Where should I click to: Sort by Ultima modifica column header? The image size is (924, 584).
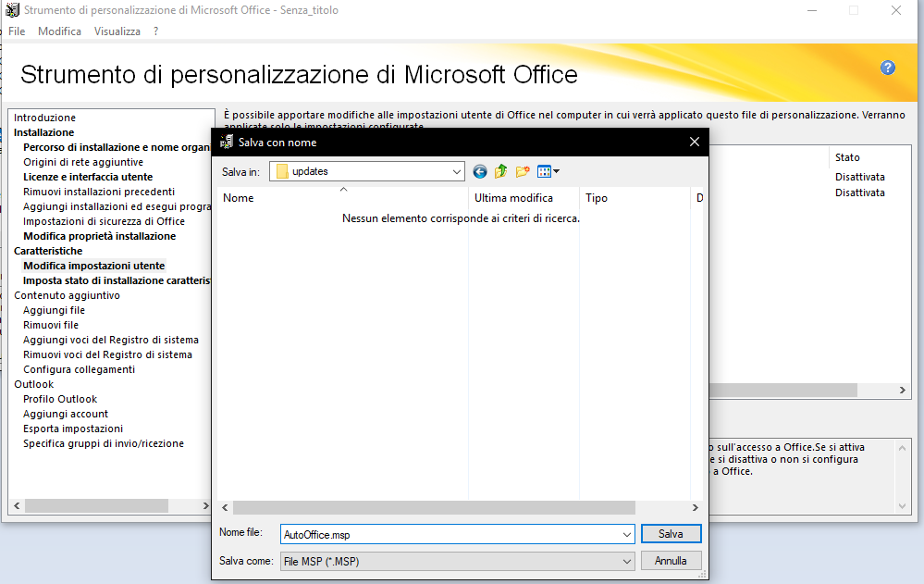524,198
